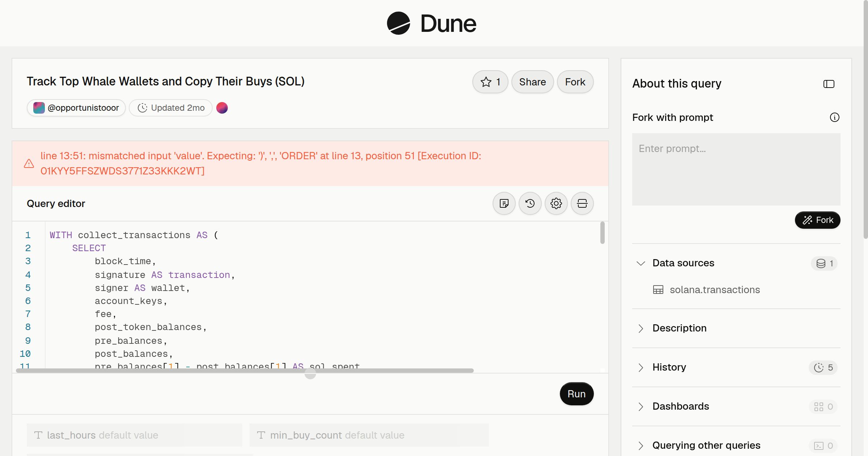Image resolution: width=868 pixels, height=456 pixels.
Task: Click the History count badge
Action: [823, 368]
